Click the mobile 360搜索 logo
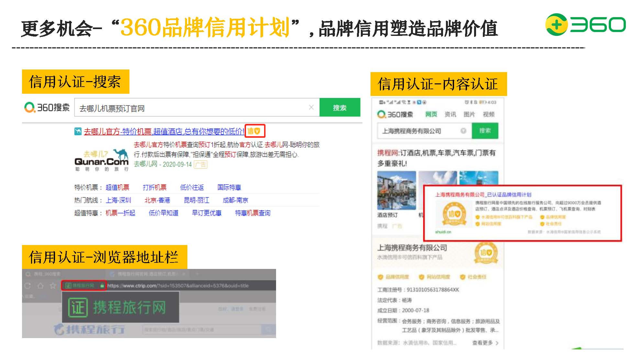The height and width of the screenshot is (362, 644). [395, 114]
